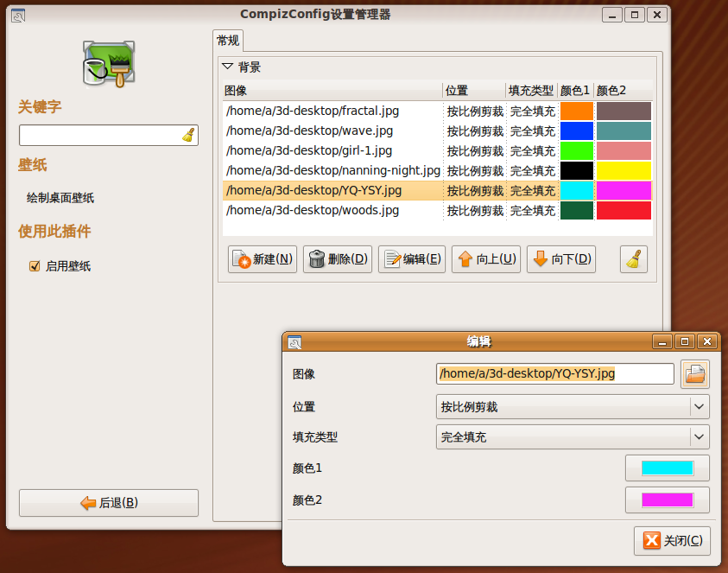Image resolution: width=728 pixels, height=573 pixels.
Task: Select row /home/a/3d-desktop/fractal.jpg
Action: [x=437, y=111]
